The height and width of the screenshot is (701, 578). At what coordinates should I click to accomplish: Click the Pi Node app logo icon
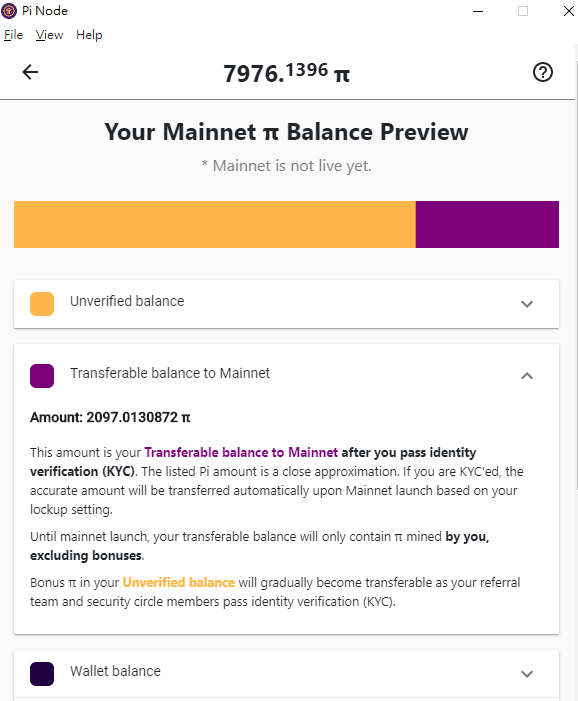point(9,11)
